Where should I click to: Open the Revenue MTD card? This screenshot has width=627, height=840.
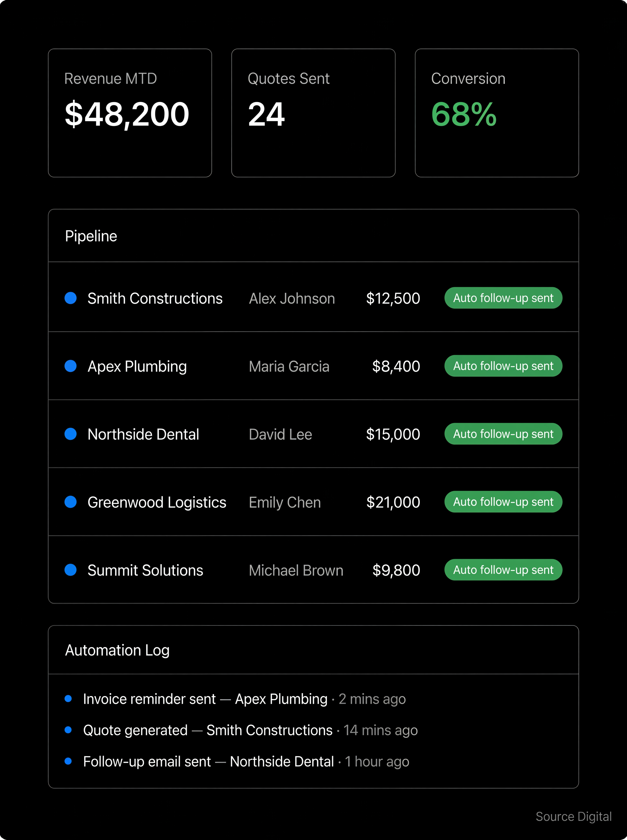coord(130,113)
